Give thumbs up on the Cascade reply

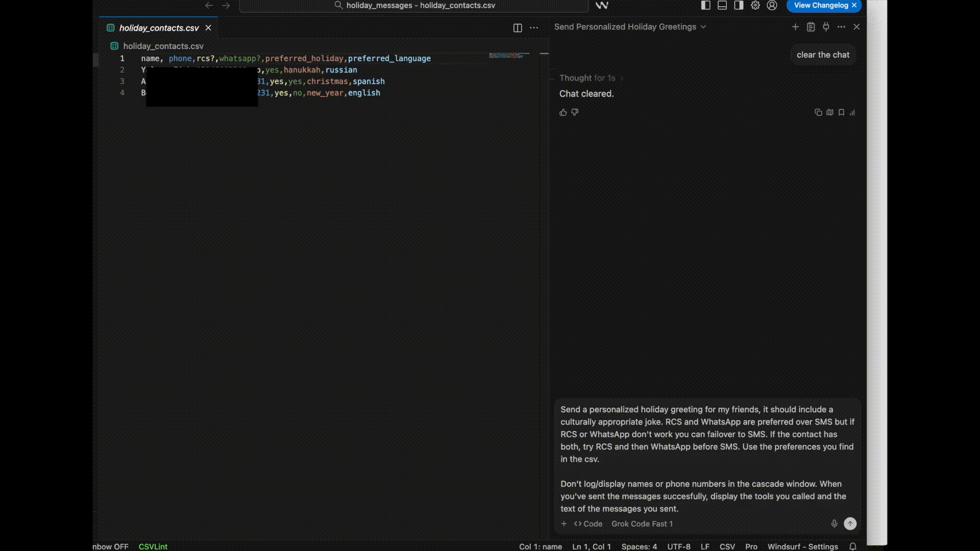point(563,112)
